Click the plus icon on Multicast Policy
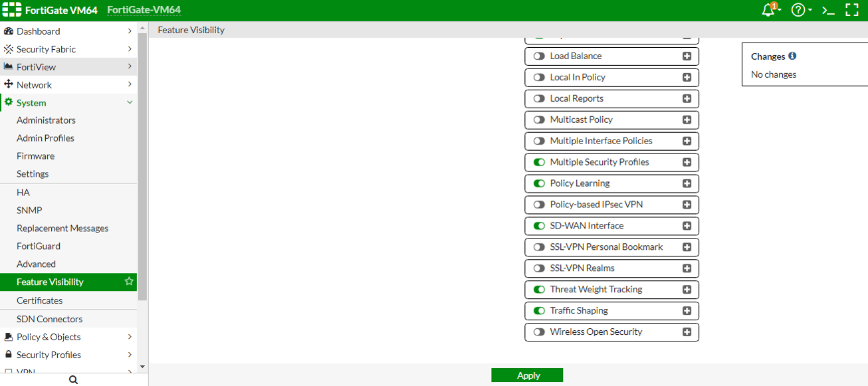Viewport: 868px width, 386px height. tap(687, 120)
